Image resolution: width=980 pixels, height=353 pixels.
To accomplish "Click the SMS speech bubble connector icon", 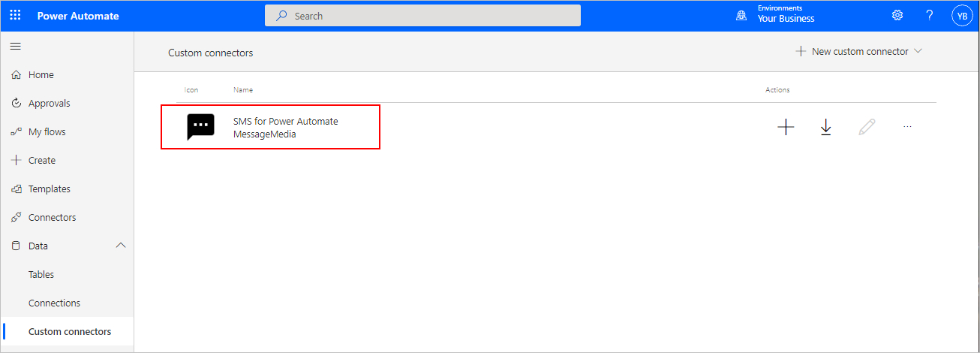I will [x=200, y=127].
